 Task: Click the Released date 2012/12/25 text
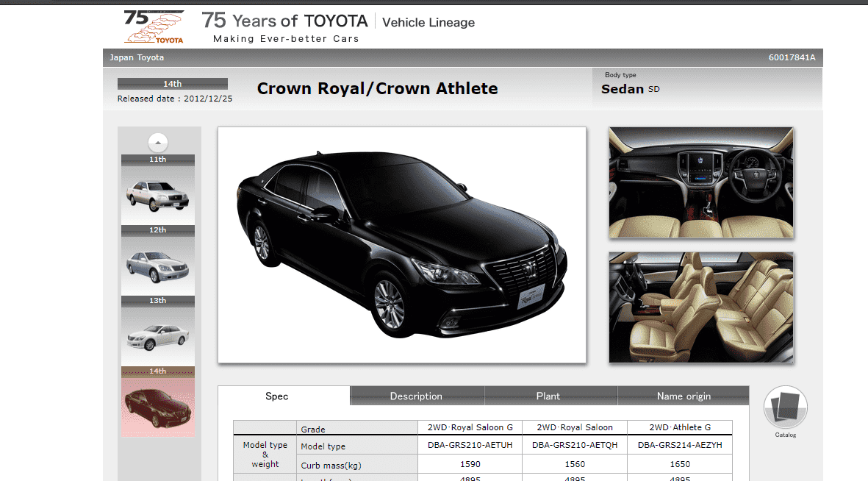pos(175,99)
